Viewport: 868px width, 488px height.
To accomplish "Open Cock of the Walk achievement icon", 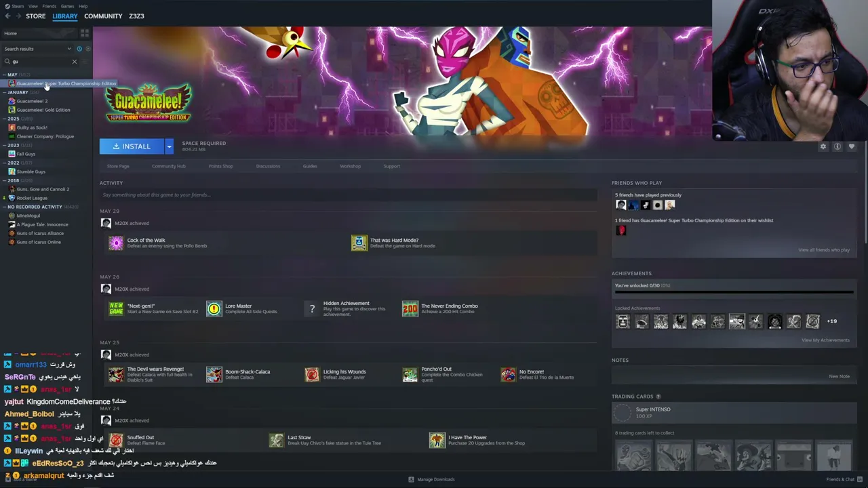I will pos(116,243).
